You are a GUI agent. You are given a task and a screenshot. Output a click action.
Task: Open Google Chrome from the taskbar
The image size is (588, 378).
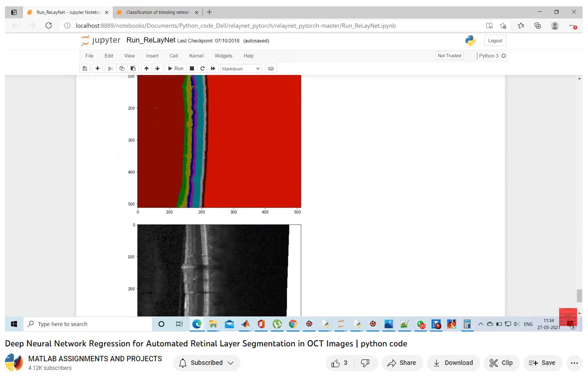293,324
